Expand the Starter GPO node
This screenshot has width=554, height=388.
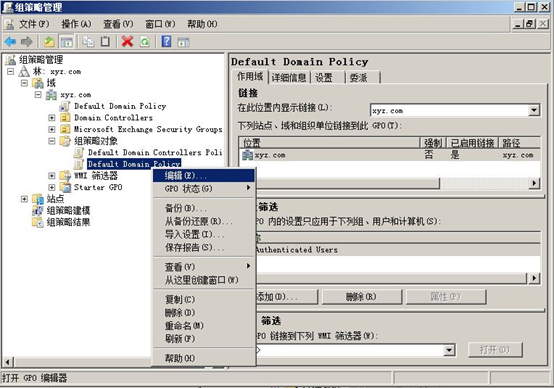coord(52,187)
